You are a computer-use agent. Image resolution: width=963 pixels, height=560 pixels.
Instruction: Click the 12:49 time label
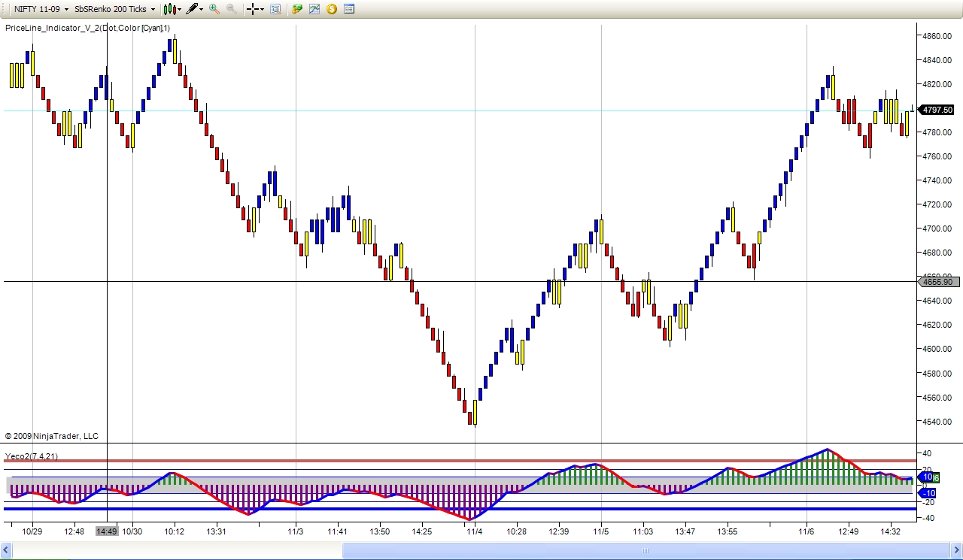[x=849, y=531]
